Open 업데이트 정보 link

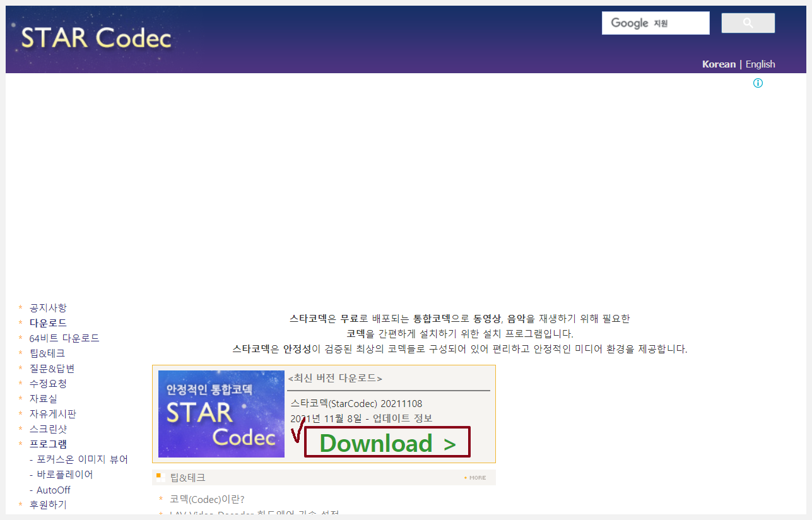coord(403,418)
